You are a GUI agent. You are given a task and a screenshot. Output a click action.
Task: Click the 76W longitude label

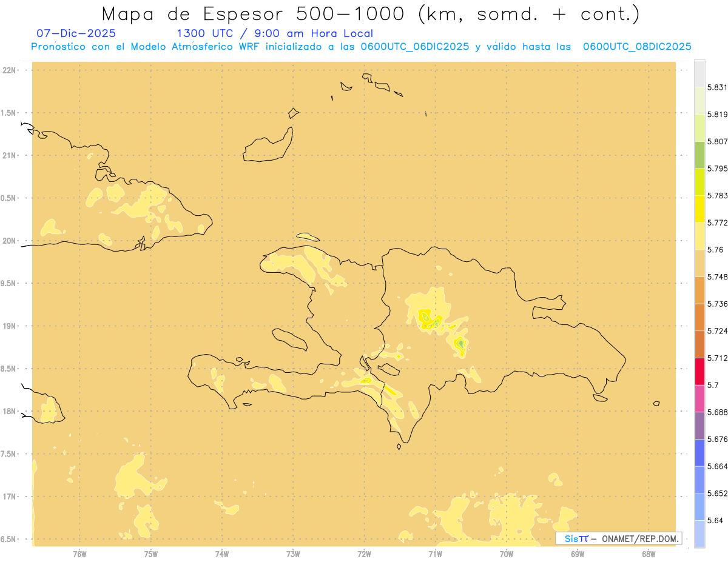pos(79,554)
